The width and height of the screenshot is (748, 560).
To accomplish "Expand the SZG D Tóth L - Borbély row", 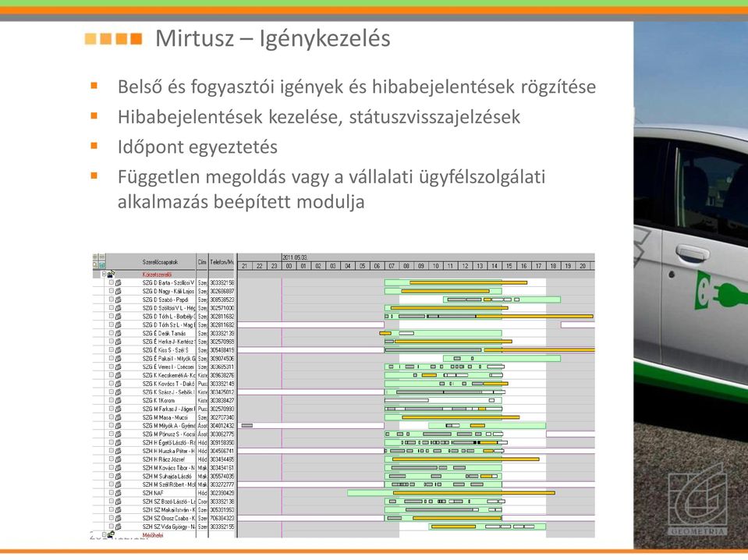I will coord(112,316).
